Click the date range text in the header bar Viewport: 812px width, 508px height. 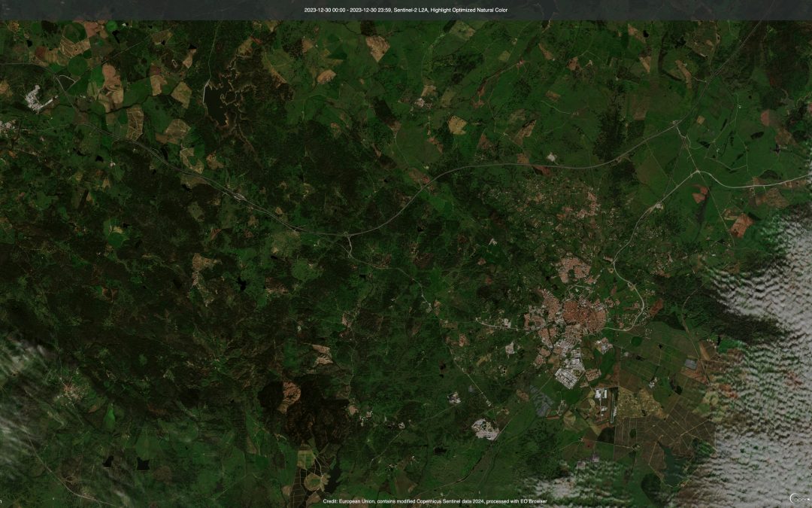[x=347, y=11]
